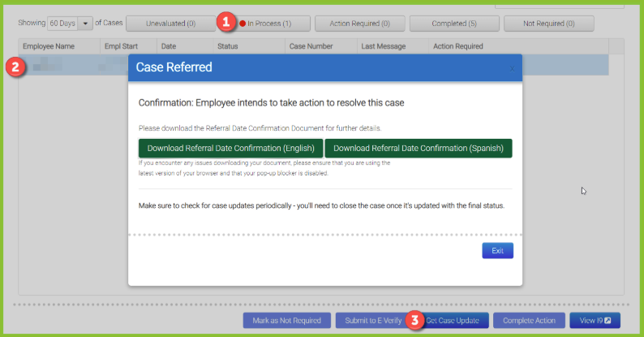Select the Not Required (0) tab
The width and height of the screenshot is (644, 337).
click(549, 24)
